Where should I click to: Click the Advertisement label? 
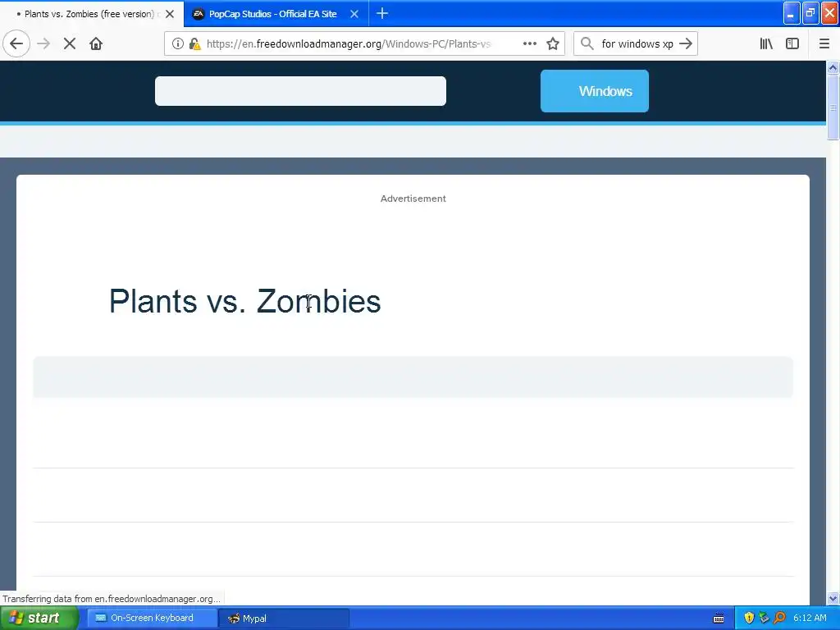pyautogui.click(x=413, y=199)
